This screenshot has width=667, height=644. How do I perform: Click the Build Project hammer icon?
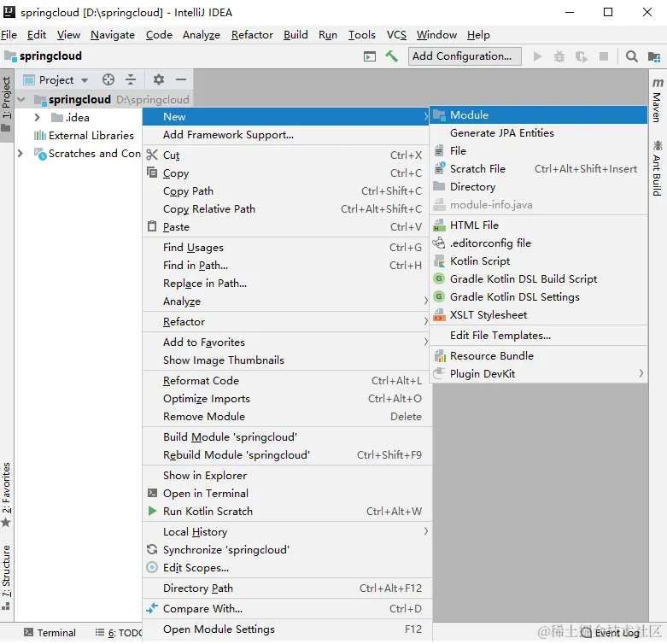tap(391, 56)
